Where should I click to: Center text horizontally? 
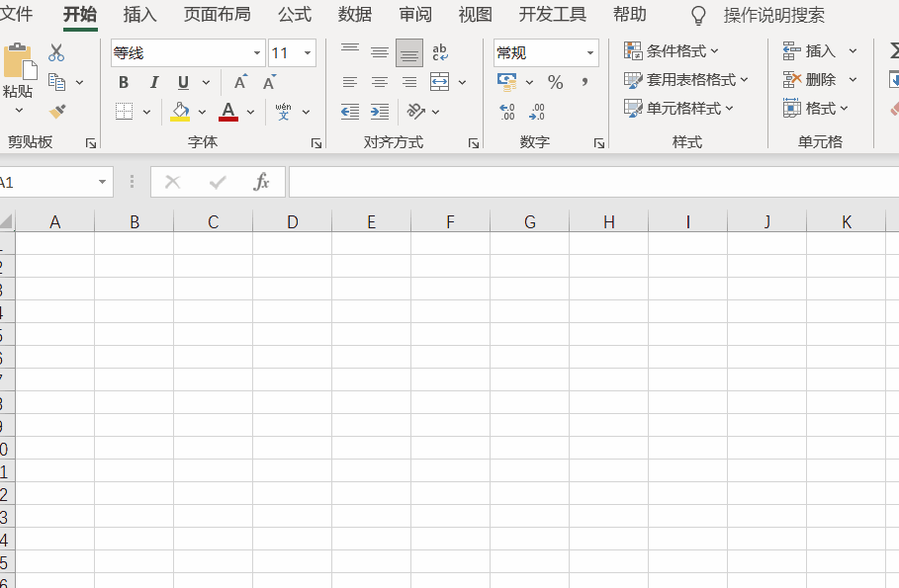tap(380, 83)
